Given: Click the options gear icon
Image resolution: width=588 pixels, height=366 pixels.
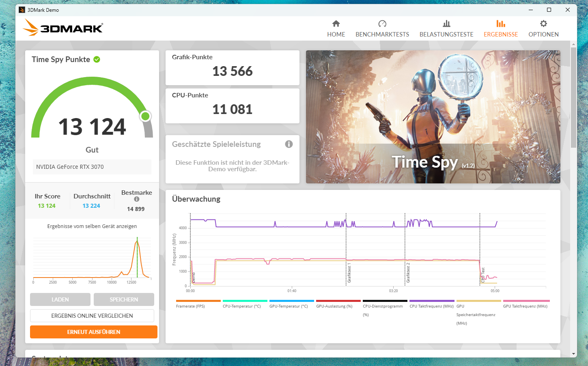Looking at the screenshot, I should pos(543,24).
